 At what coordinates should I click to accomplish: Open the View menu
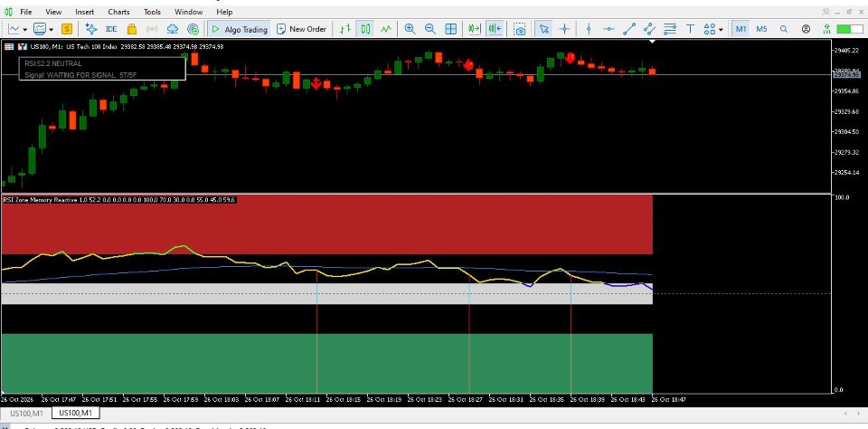point(53,12)
